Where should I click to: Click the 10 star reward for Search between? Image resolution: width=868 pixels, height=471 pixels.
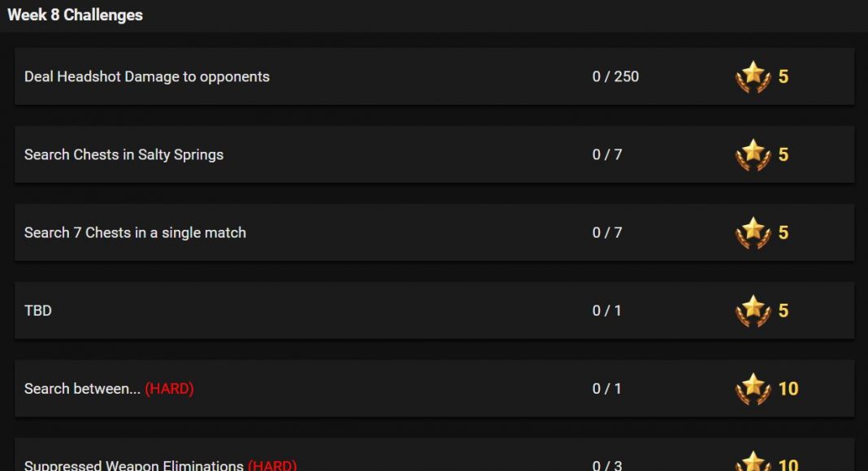[x=788, y=389]
